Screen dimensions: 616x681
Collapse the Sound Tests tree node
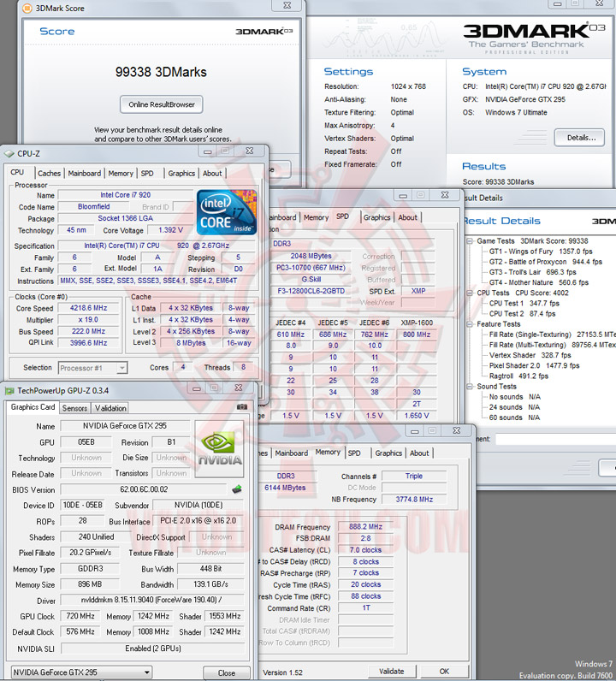point(470,387)
